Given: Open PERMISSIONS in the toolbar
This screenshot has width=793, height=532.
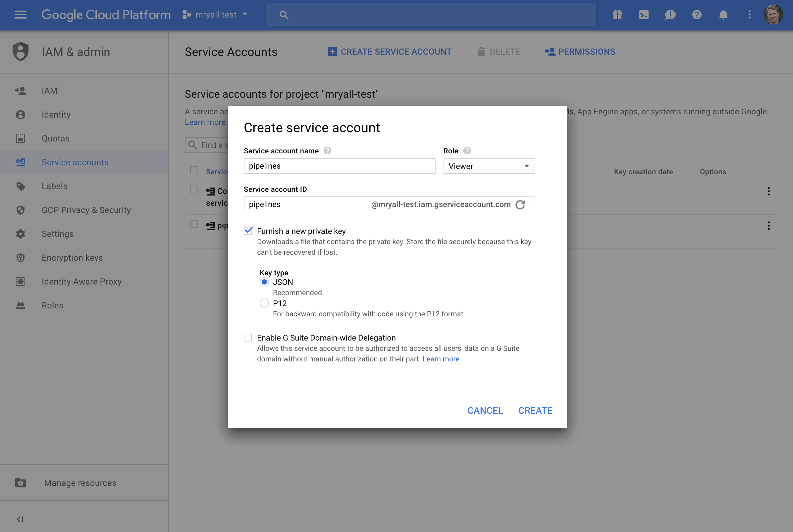Looking at the screenshot, I should (580, 52).
